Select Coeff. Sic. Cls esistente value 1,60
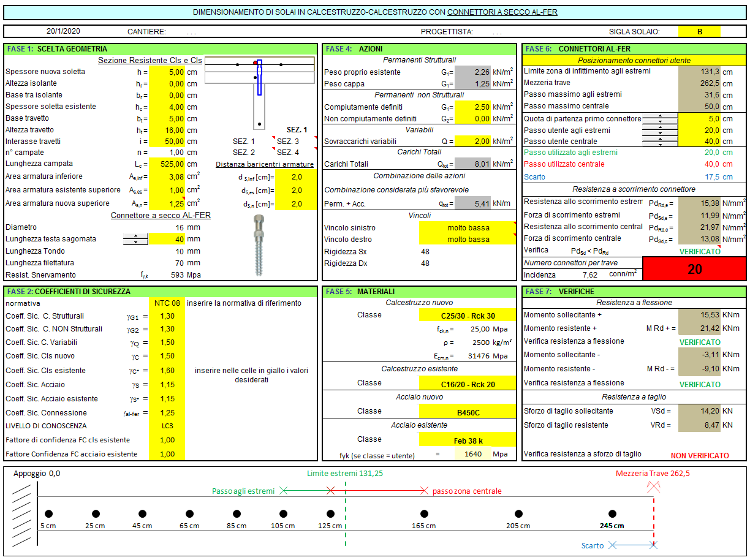This screenshot has width=750, height=560. point(167,371)
